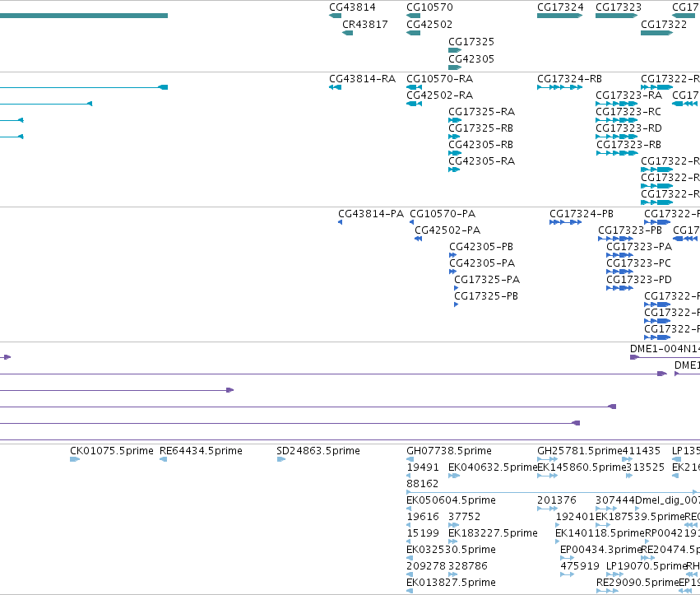Screen dimensions: 700x595
Task: Select the 19616 feature label
Action: coord(423,517)
